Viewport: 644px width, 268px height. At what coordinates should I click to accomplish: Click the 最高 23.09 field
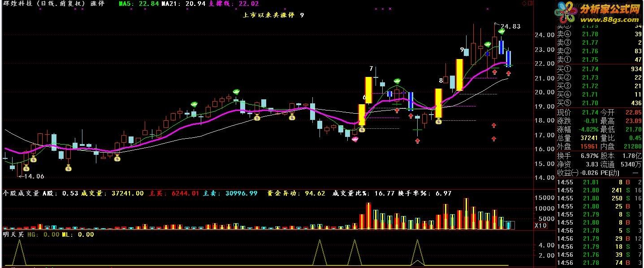621,121
